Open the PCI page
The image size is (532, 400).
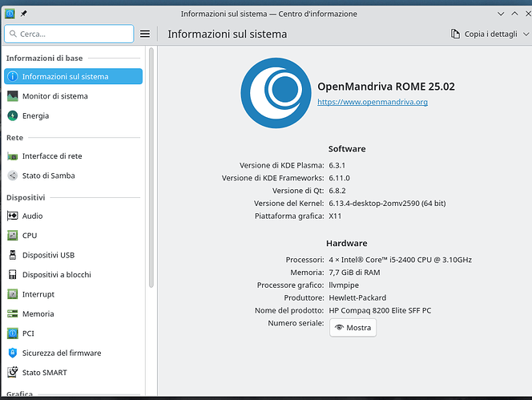pos(73,333)
